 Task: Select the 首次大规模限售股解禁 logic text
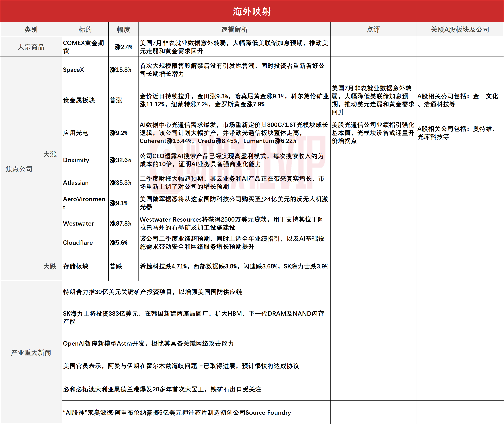tap(232, 70)
